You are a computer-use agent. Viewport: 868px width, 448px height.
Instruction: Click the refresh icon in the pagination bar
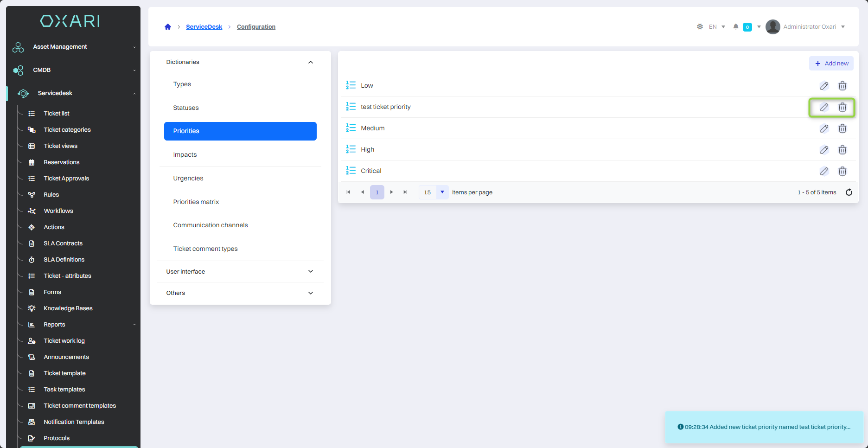coord(849,192)
